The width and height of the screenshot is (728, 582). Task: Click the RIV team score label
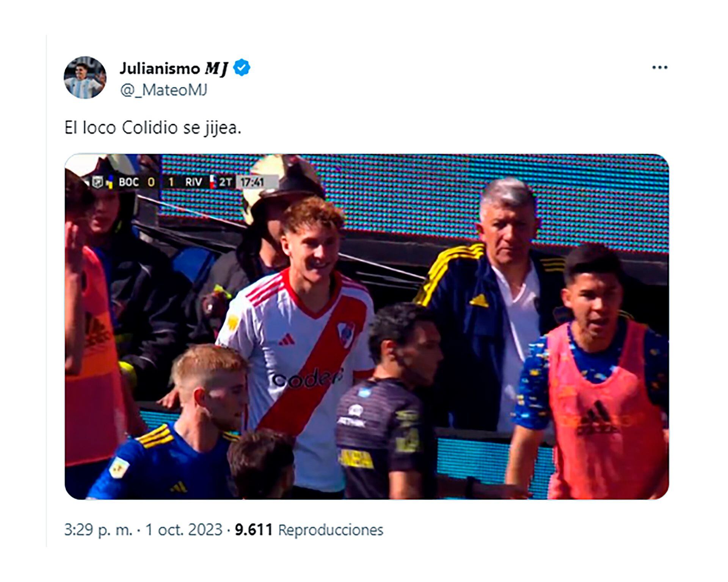(193, 182)
